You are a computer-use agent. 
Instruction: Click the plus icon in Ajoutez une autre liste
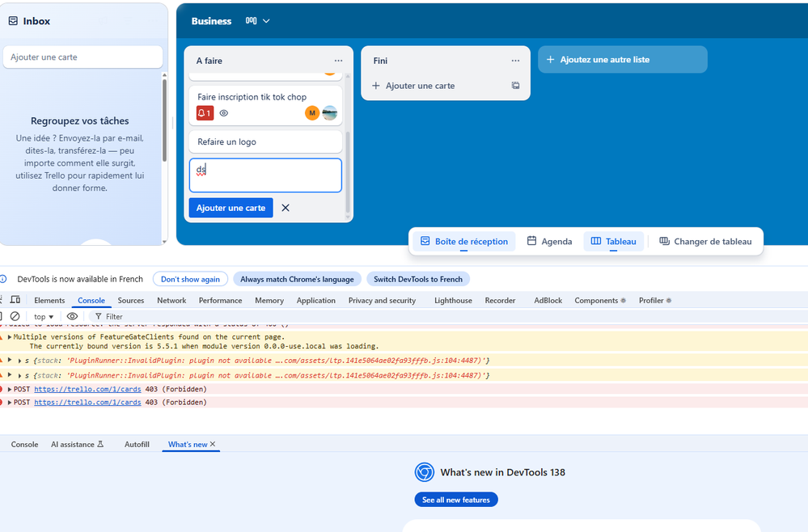(x=550, y=60)
